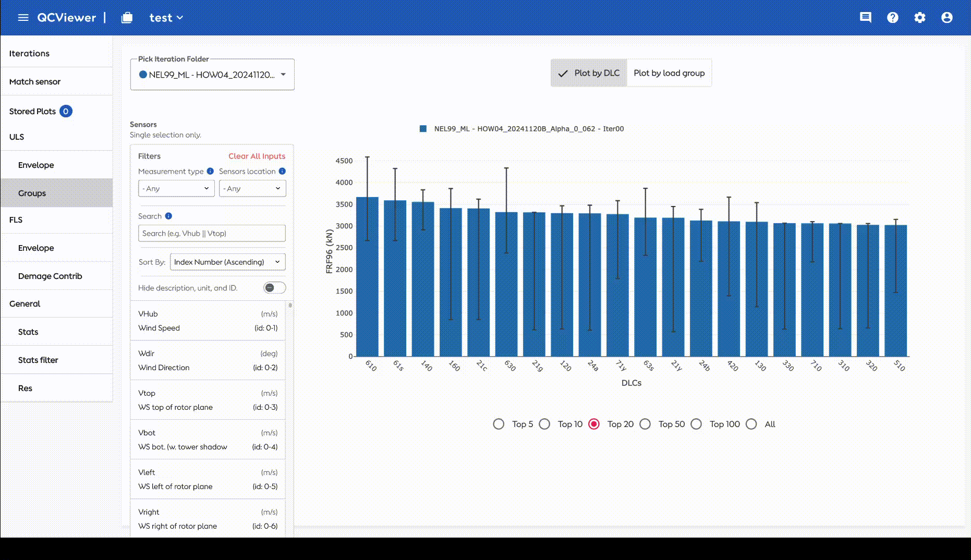This screenshot has height=560, width=971.
Task: Click the Measurement type info icon
Action: click(x=210, y=171)
